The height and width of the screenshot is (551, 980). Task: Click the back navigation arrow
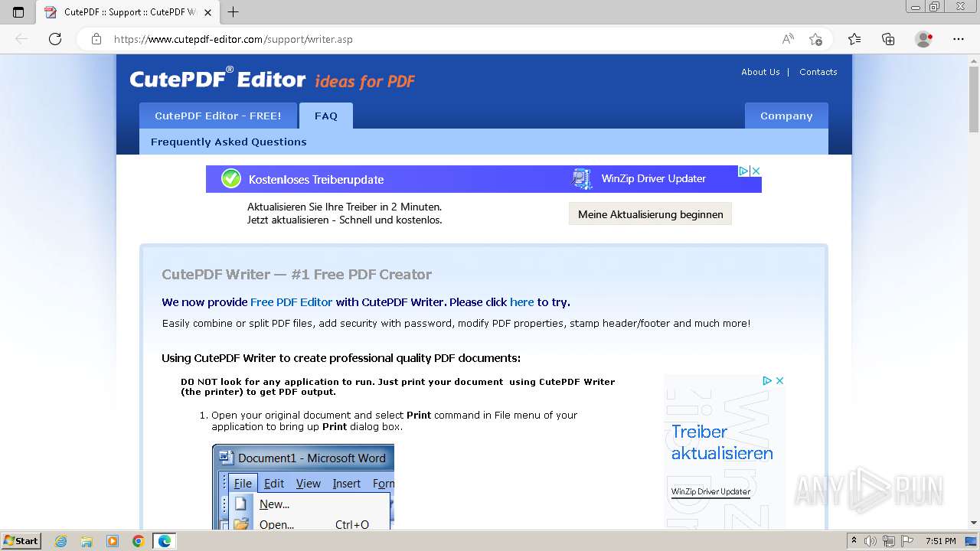pos(21,39)
